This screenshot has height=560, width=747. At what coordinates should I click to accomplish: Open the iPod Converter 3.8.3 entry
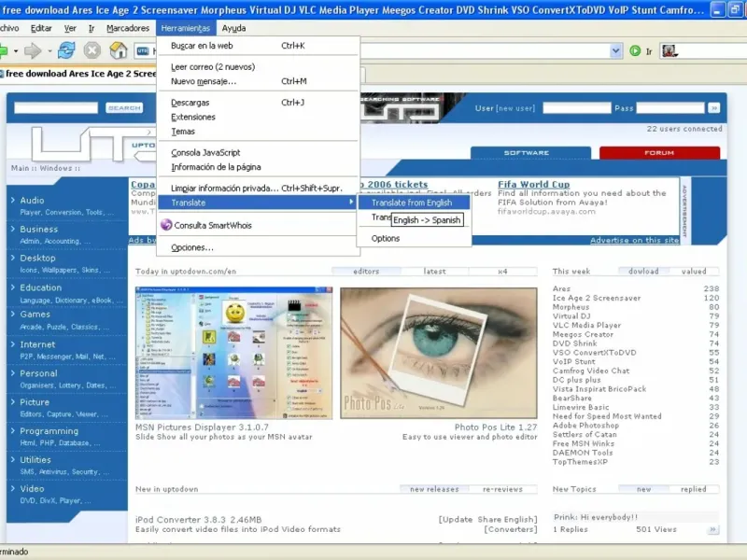click(x=198, y=520)
